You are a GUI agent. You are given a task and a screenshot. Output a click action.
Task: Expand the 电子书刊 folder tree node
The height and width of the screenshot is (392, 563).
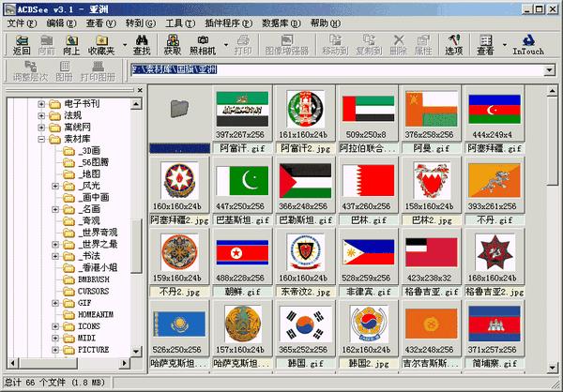point(41,103)
